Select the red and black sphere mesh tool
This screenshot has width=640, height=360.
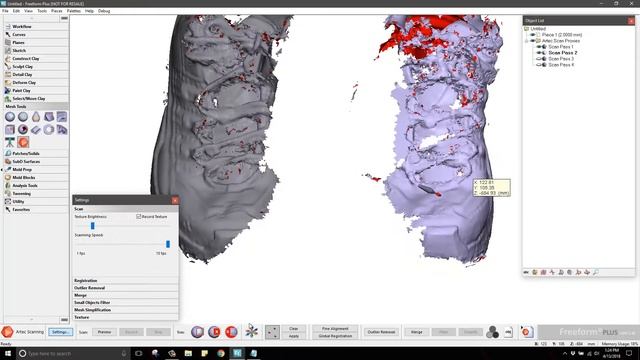point(23,129)
